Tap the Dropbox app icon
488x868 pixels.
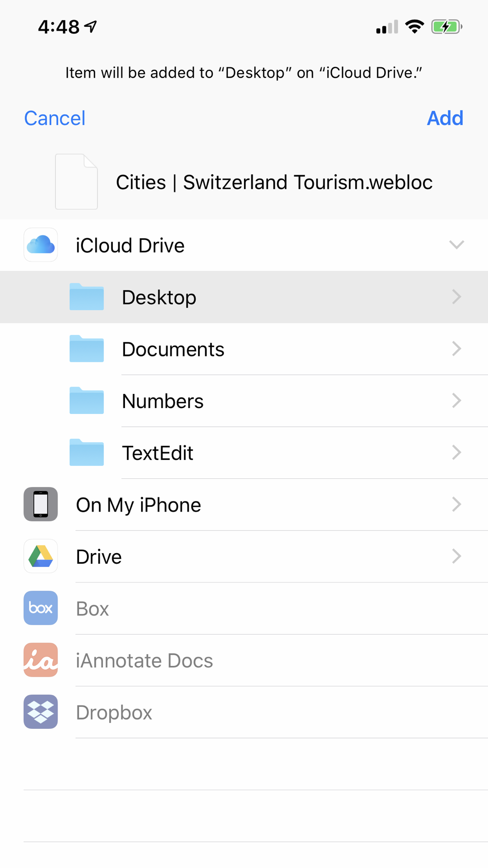click(x=41, y=712)
